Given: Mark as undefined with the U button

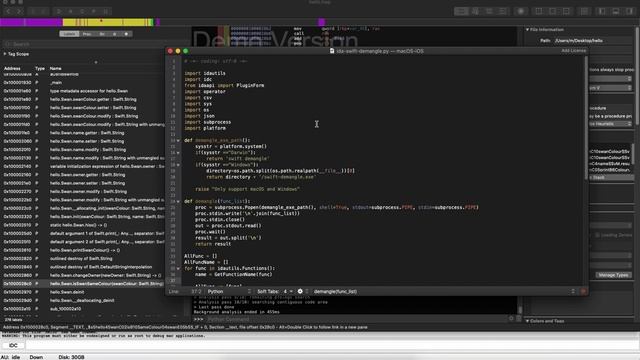Looking at the screenshot, I should point(105,11).
